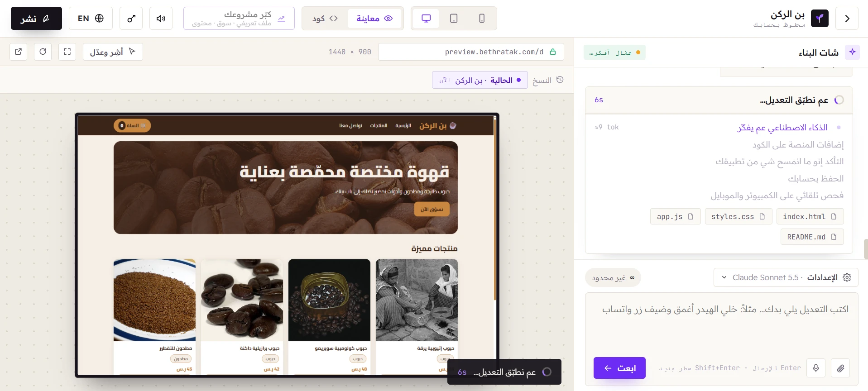The width and height of the screenshot is (868, 391).
Task: Start voice input with microphone icon
Action: [x=816, y=368]
